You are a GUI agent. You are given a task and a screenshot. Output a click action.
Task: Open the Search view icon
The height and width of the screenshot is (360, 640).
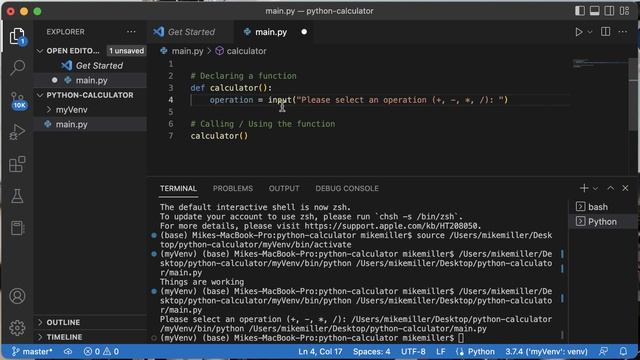pos(17,67)
